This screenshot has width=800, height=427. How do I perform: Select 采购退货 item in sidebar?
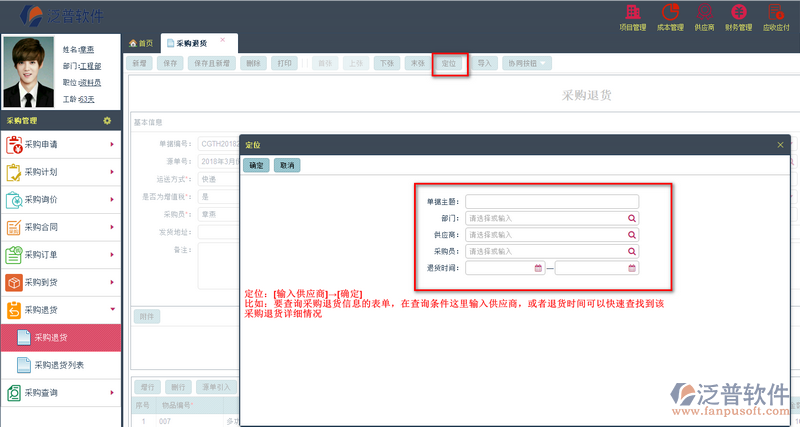tap(61, 338)
